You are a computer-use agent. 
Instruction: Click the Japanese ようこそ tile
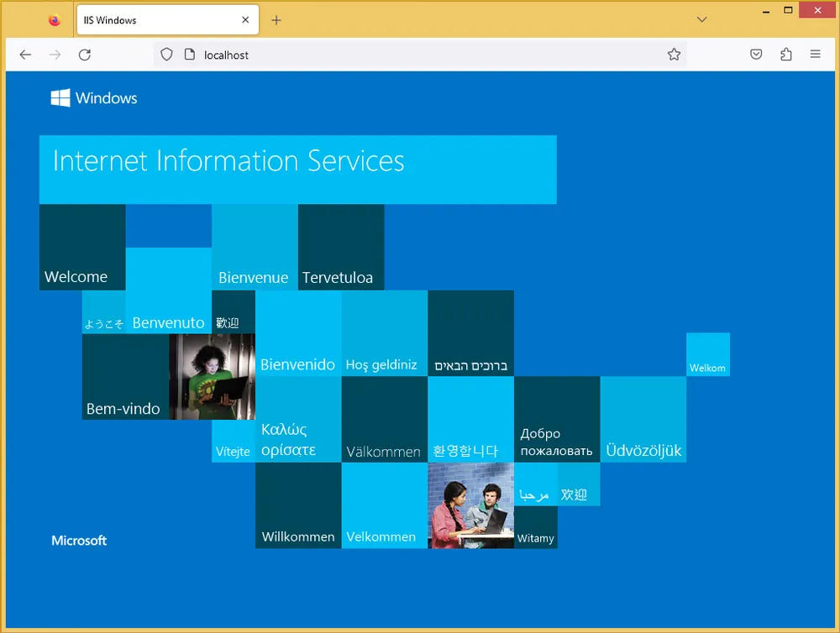tap(104, 311)
